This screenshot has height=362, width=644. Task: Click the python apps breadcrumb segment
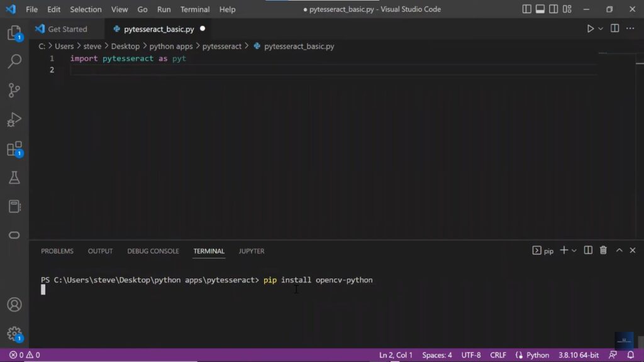[x=171, y=47]
